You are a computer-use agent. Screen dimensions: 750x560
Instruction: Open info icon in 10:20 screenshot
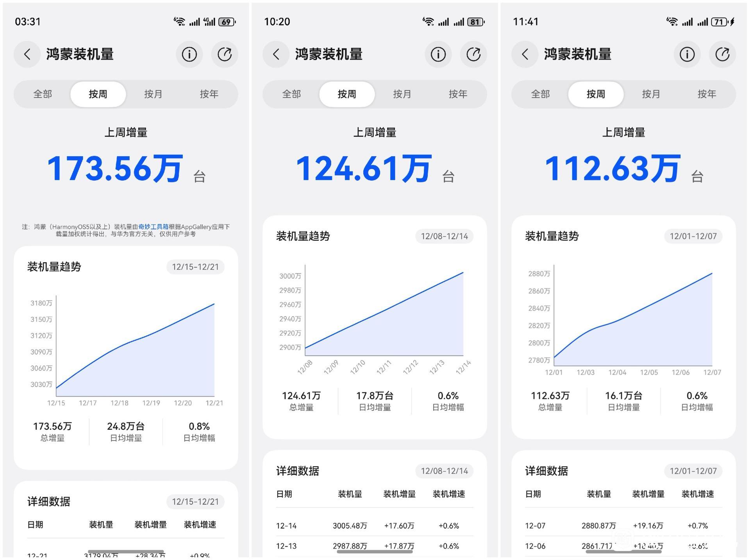pos(438,54)
